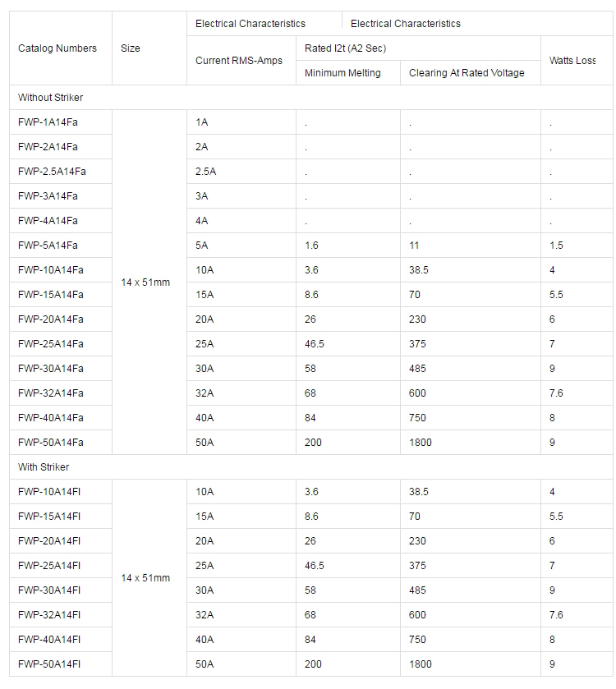Image resolution: width=616 pixels, height=689 pixels.
Task: Select catalog number FWP-50A14FI
Action: tap(49, 664)
